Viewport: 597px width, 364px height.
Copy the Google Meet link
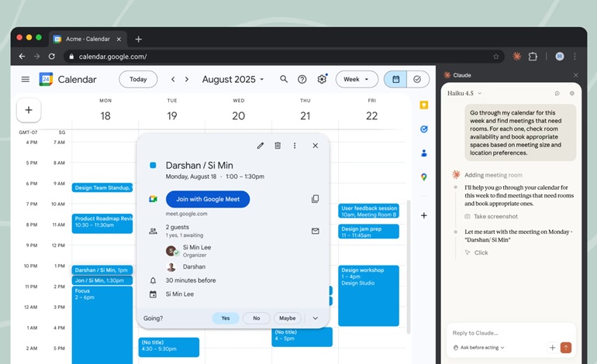tap(315, 199)
